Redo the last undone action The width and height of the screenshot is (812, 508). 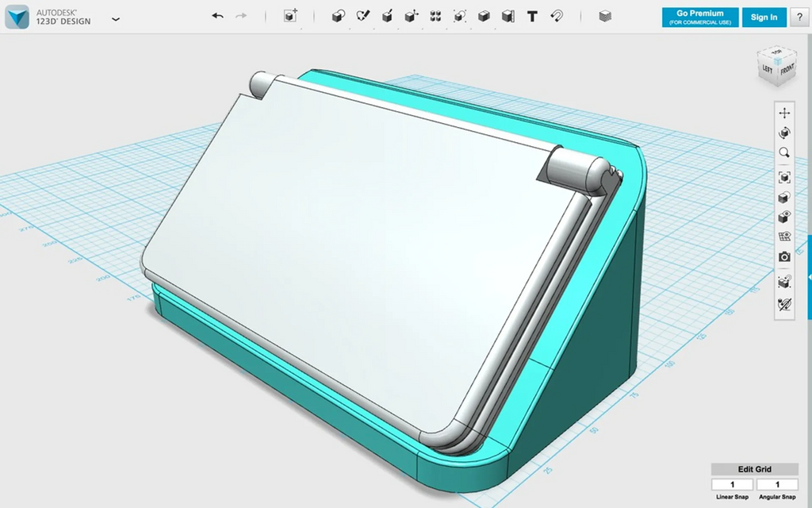(x=241, y=16)
